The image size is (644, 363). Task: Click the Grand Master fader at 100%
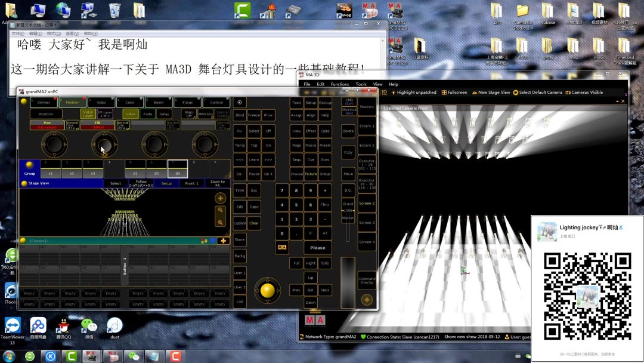(x=348, y=210)
